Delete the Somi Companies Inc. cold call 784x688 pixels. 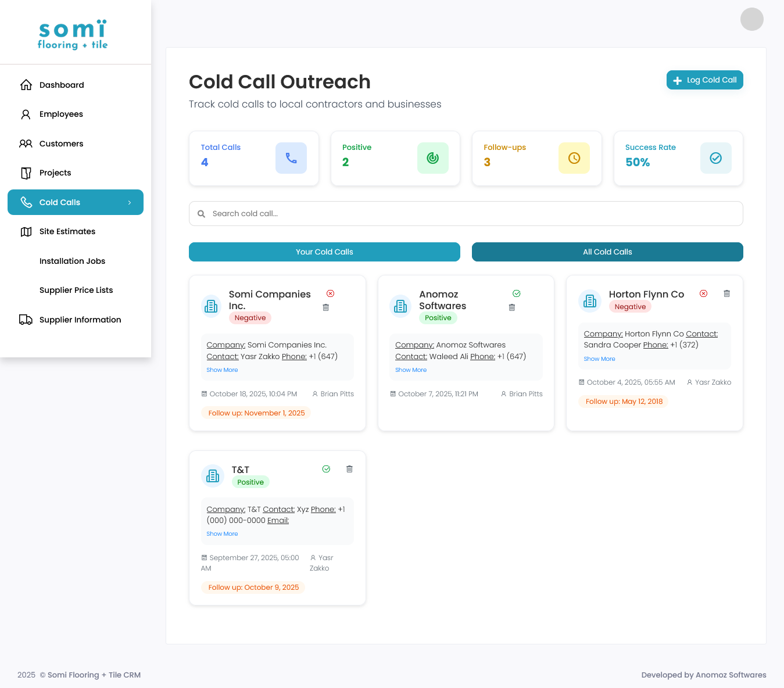tap(326, 307)
